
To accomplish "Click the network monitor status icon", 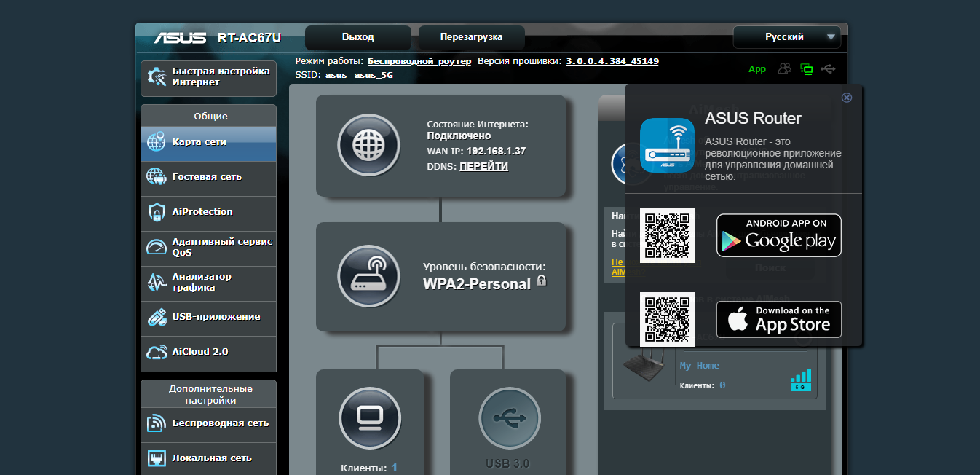I will 806,68.
